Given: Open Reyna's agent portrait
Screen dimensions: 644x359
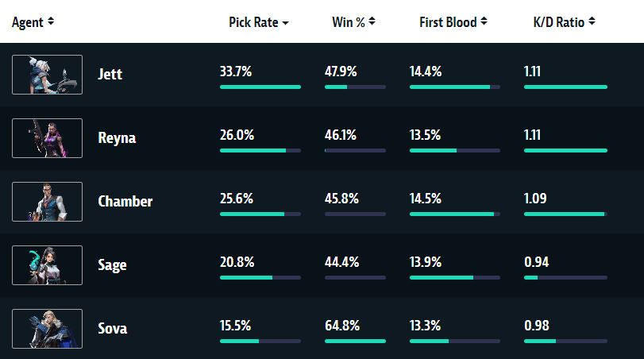Looking at the screenshot, I should click(x=47, y=138).
